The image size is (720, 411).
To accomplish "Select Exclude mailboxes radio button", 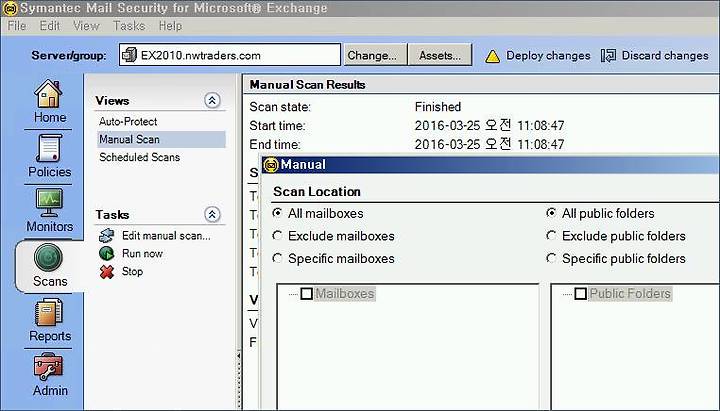I will 277,236.
